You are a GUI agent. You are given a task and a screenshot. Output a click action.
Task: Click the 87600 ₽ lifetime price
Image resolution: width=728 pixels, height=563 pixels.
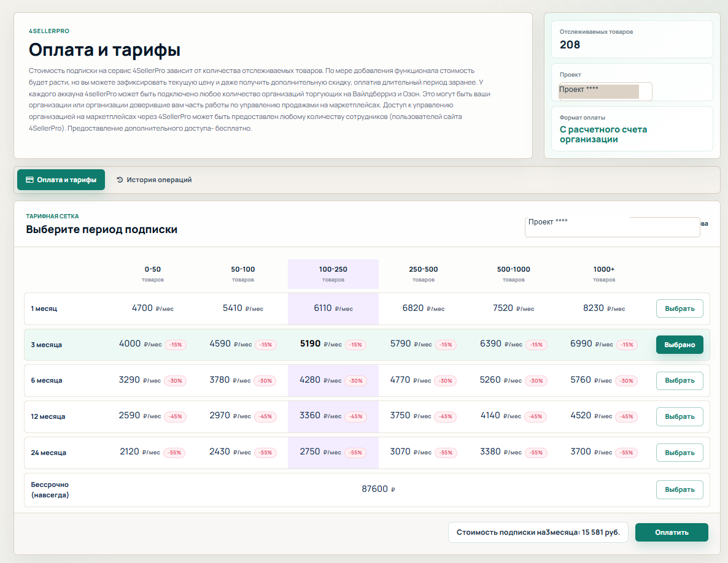tap(378, 489)
